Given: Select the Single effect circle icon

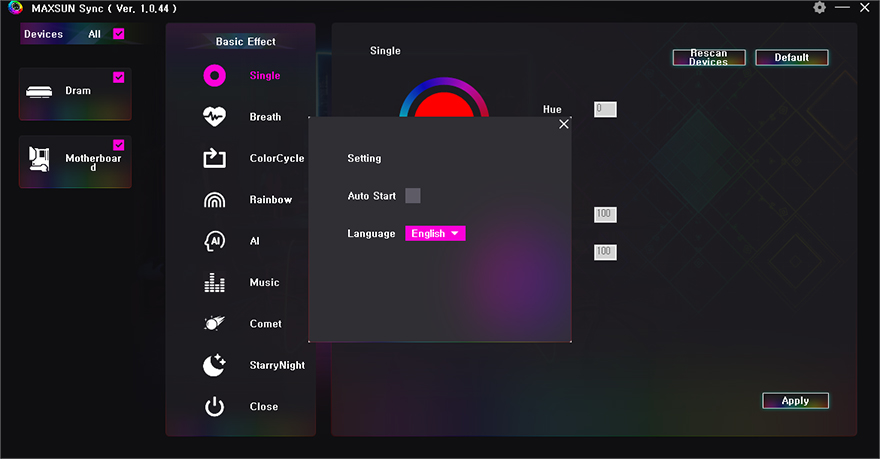Looking at the screenshot, I should click(214, 76).
